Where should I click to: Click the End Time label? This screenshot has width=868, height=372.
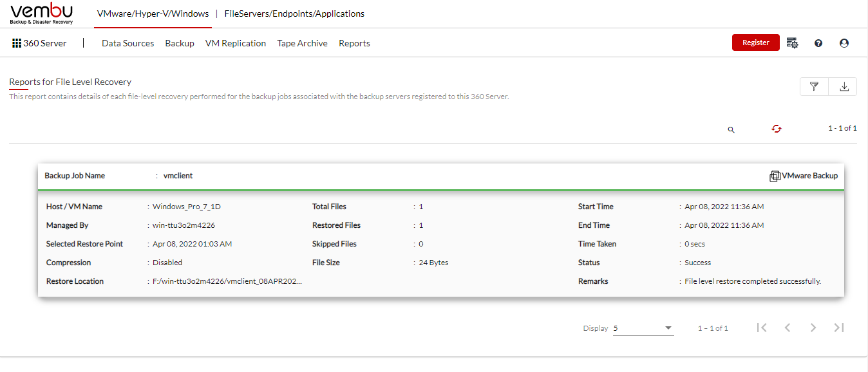point(594,225)
